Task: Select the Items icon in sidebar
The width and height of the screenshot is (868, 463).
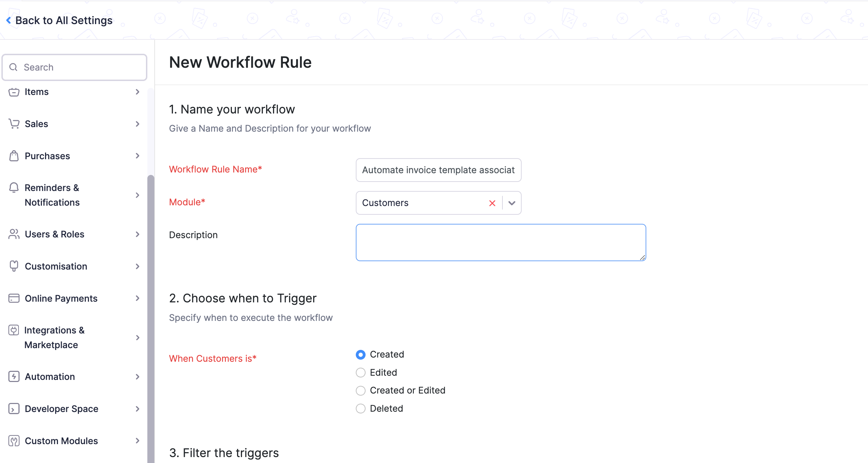Action: coord(14,92)
